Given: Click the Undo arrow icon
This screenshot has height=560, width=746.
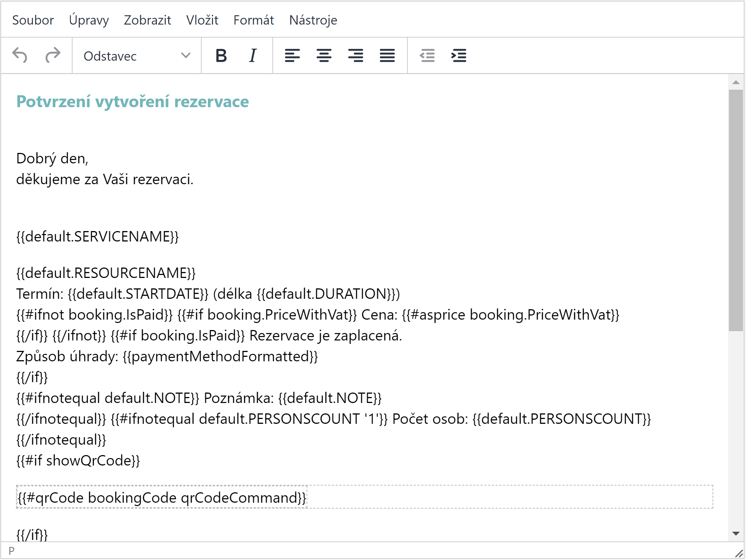Looking at the screenshot, I should pos(20,56).
